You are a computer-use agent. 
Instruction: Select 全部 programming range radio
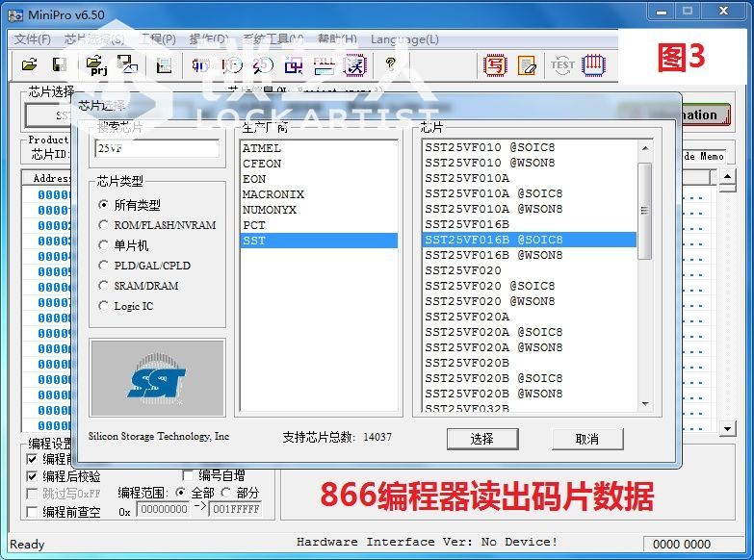[180, 493]
